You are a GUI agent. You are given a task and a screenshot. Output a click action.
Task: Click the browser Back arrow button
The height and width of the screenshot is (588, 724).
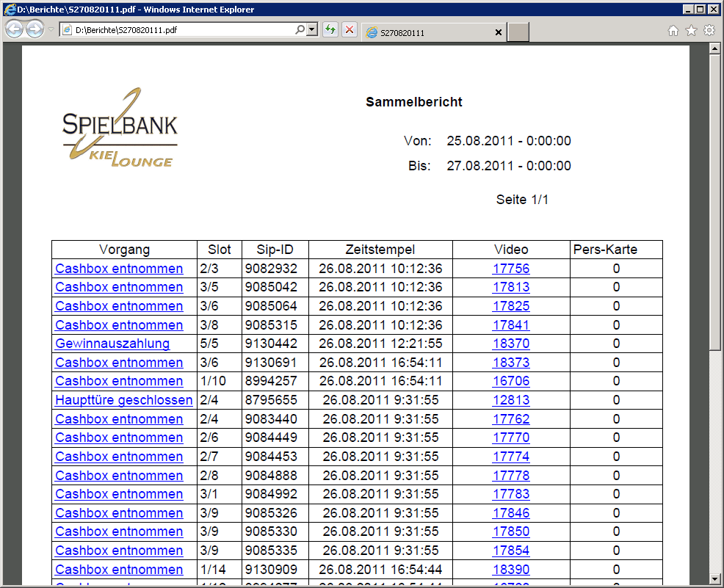[x=14, y=29]
